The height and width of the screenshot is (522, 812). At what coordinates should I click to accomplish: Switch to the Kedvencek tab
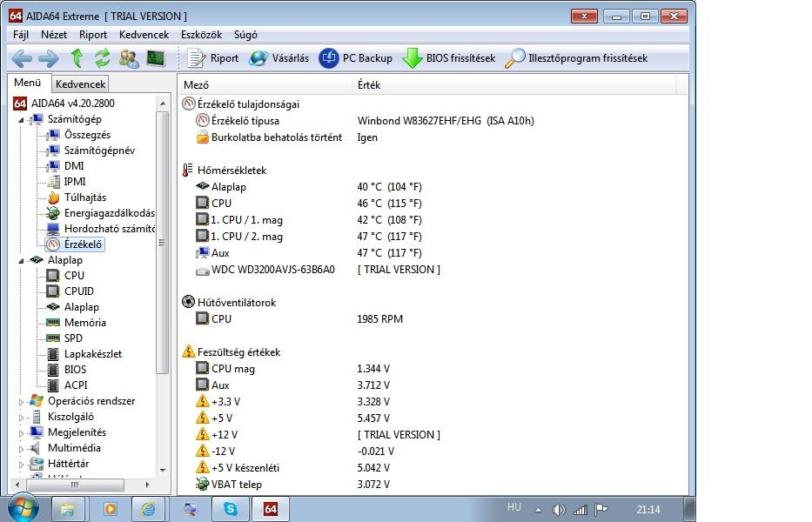(x=80, y=84)
